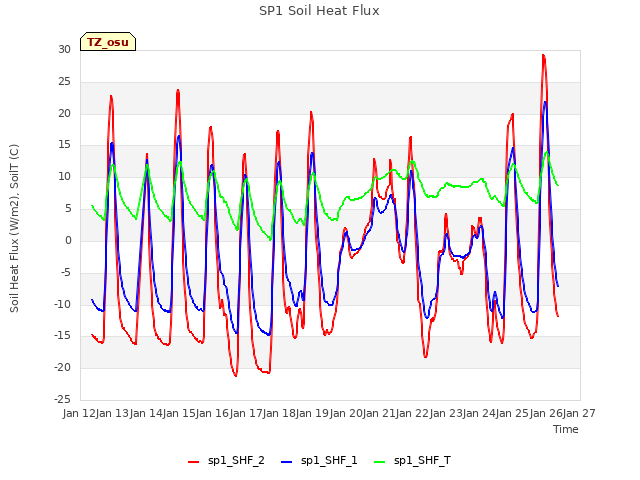Click the blue sp1_SHF_1 legend swatch
The width and height of the screenshot is (640, 480).
(x=287, y=462)
